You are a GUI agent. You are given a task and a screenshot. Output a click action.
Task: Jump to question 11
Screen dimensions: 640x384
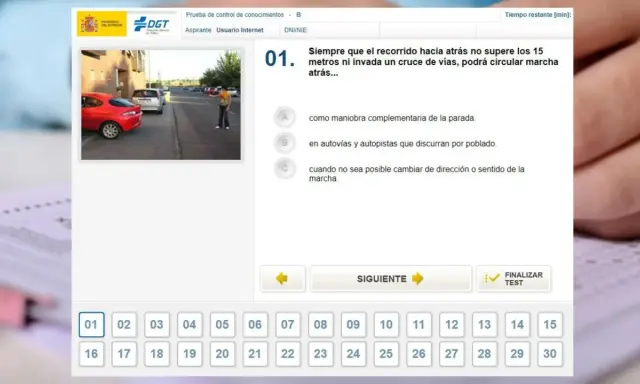[419, 324]
